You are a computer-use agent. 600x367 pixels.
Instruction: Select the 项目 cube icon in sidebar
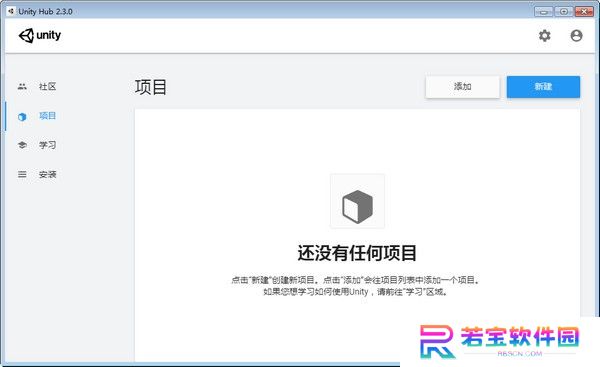pos(22,116)
